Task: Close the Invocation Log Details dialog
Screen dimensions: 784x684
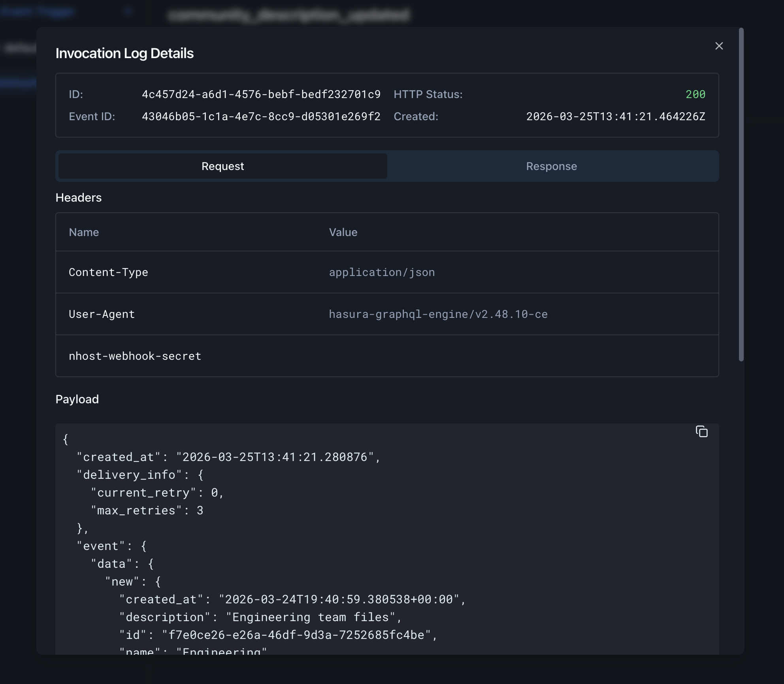Action: pyautogui.click(x=719, y=46)
